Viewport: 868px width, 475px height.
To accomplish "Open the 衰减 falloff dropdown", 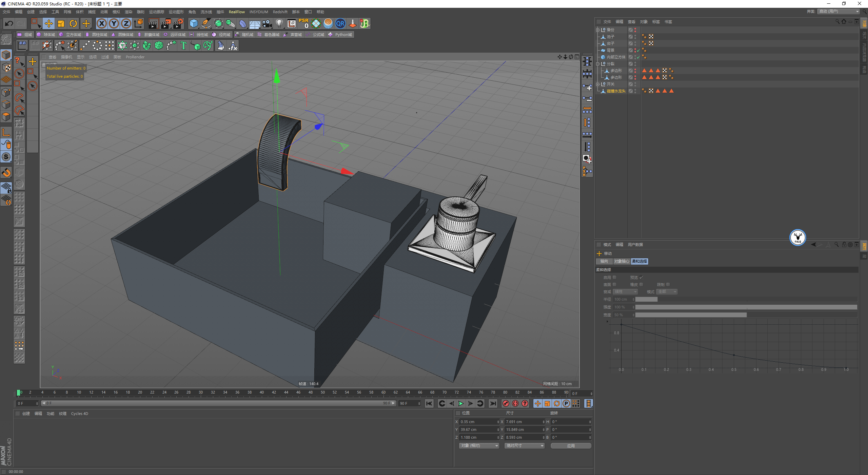I will point(625,292).
